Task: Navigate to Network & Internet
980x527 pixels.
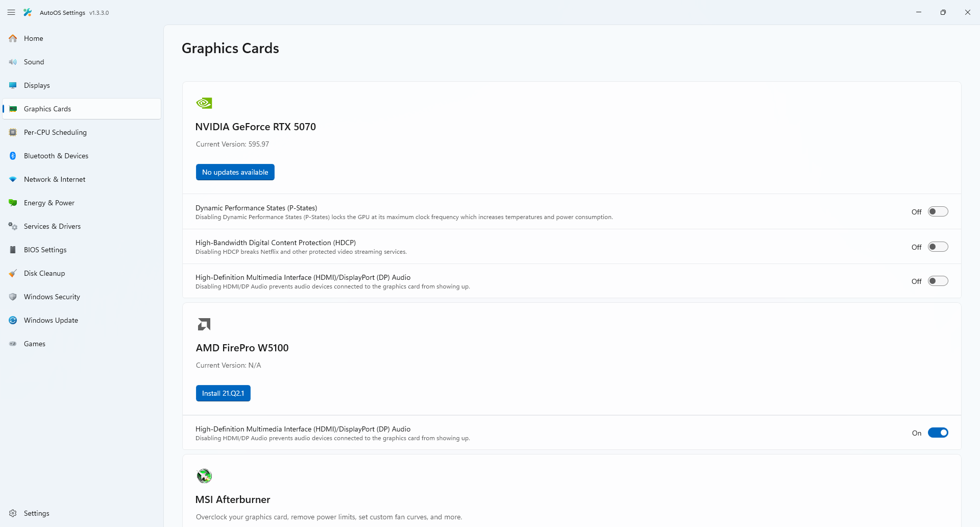Action: coord(82,179)
